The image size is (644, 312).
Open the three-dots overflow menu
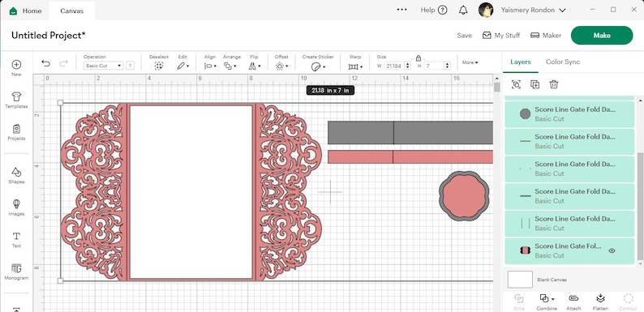tap(401, 10)
